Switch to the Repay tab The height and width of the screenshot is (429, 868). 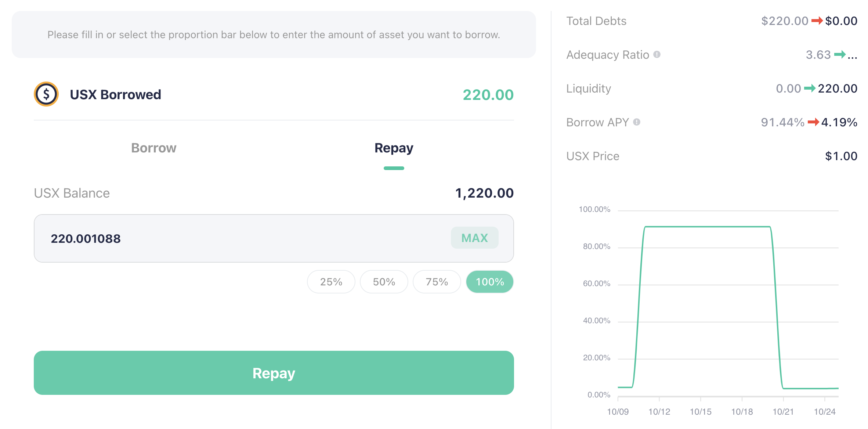(394, 148)
